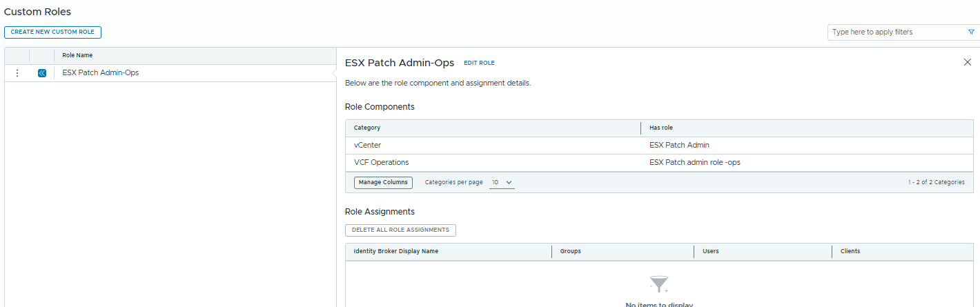
Task: Click the Groups column header
Action: [570, 251]
